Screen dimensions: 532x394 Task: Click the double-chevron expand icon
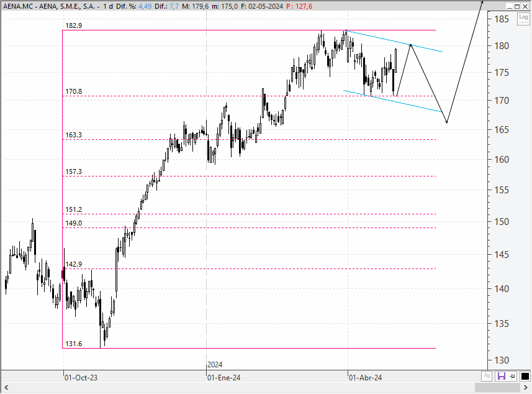coord(487,377)
